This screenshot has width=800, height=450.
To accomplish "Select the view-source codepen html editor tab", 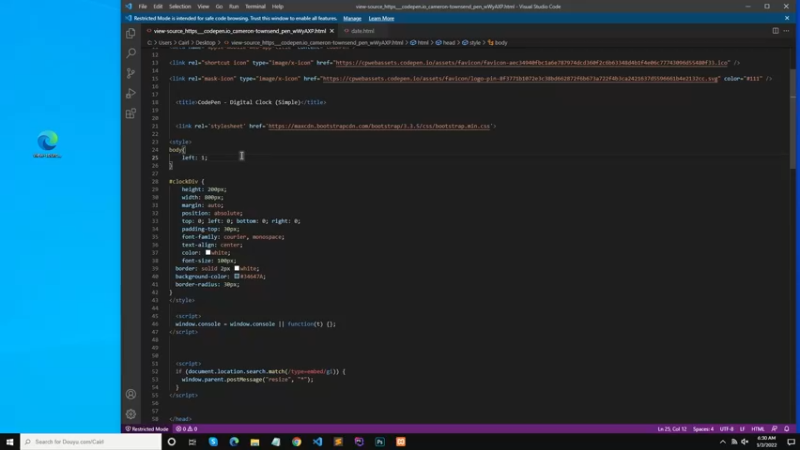I will 240,31.
